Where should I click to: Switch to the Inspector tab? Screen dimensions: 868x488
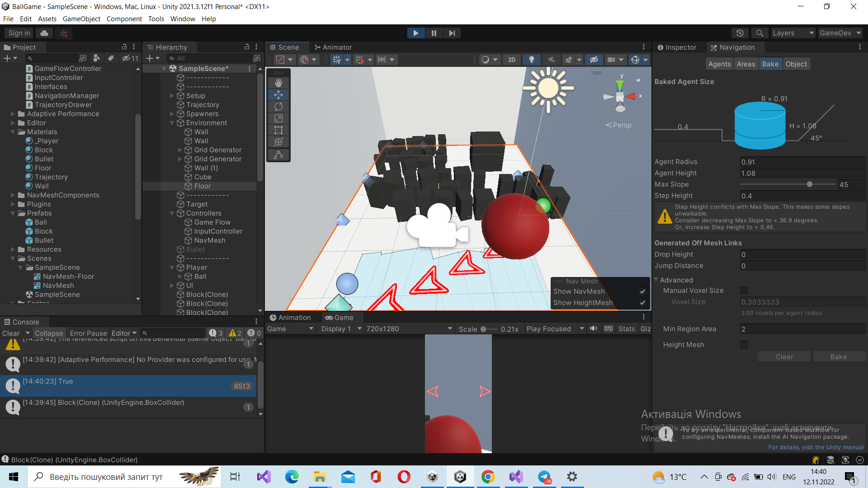(x=677, y=47)
